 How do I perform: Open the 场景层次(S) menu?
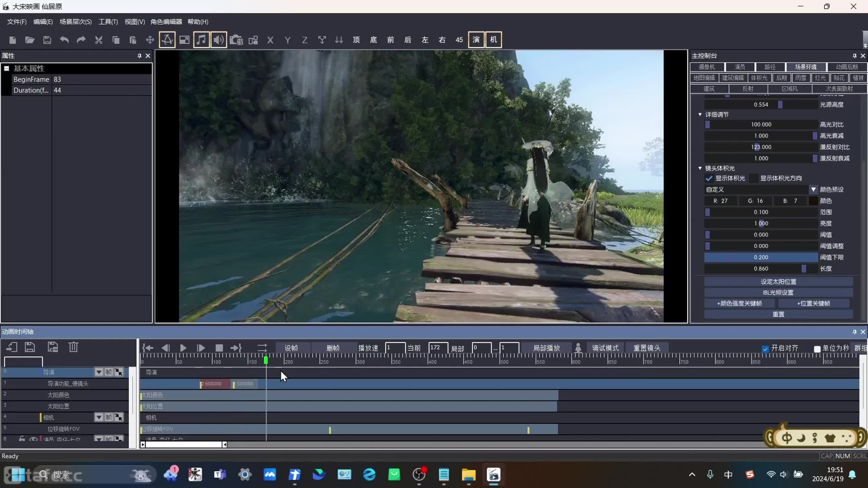[x=76, y=22]
